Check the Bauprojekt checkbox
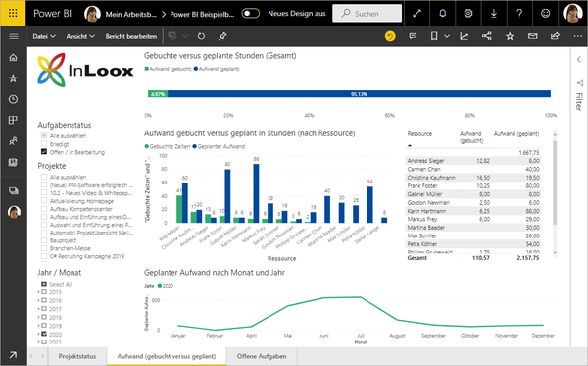The height and width of the screenshot is (366, 588). (44, 240)
